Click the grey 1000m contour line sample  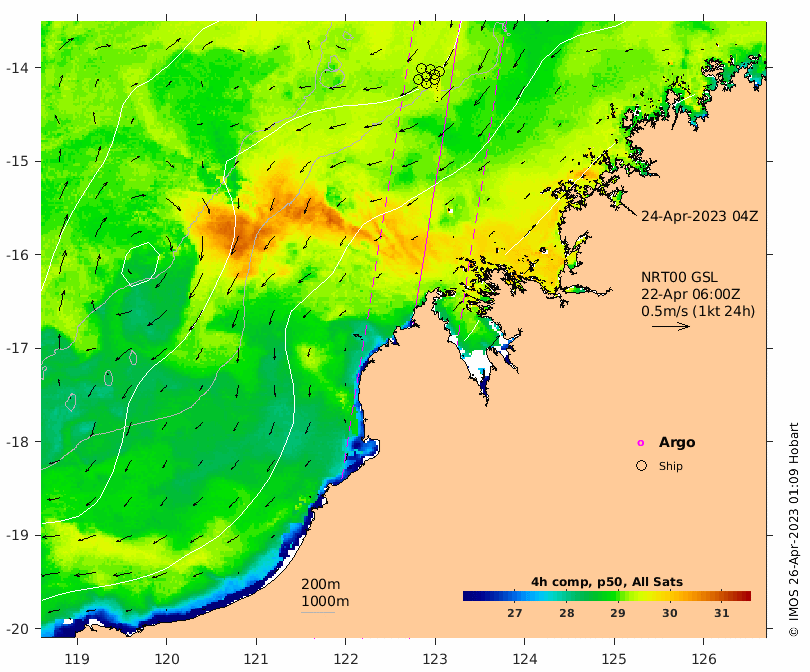coord(318,613)
